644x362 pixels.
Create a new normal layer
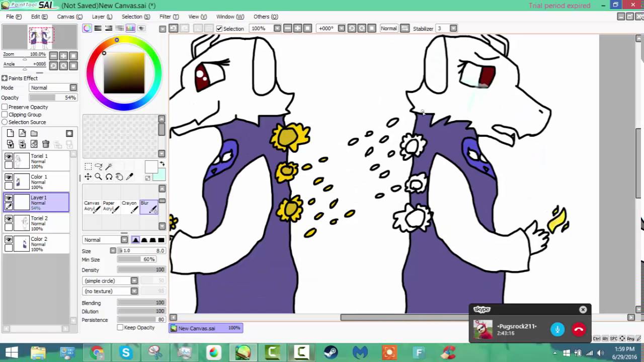pyautogui.click(x=10, y=133)
